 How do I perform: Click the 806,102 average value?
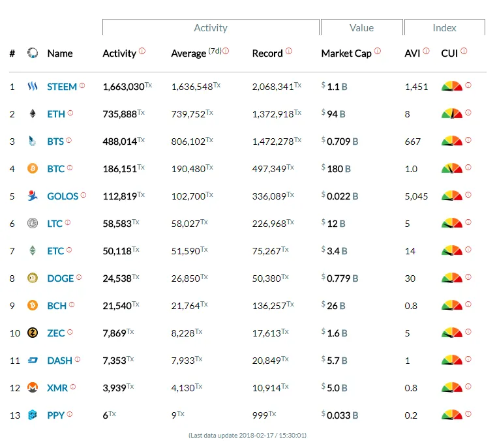(192, 142)
